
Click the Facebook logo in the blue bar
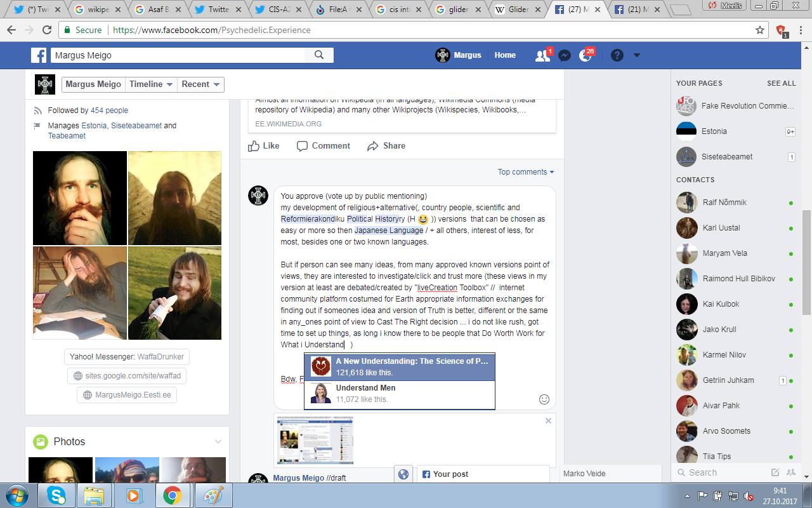(39, 55)
